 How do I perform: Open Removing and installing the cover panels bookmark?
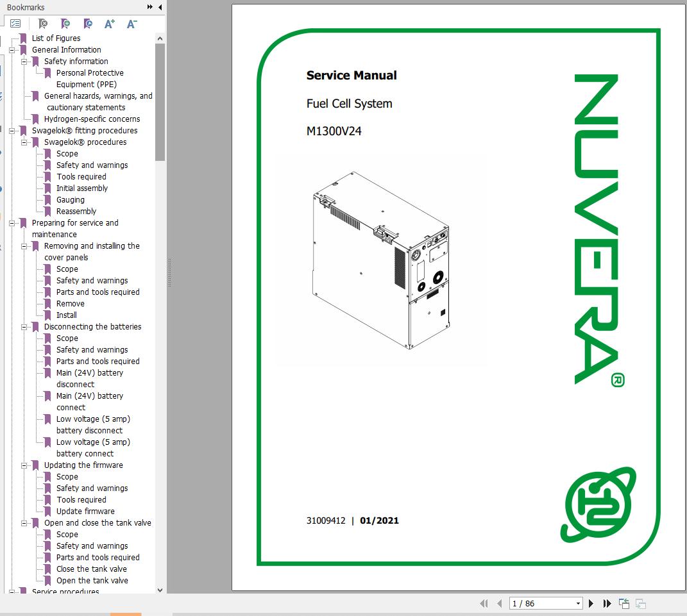[x=92, y=252]
